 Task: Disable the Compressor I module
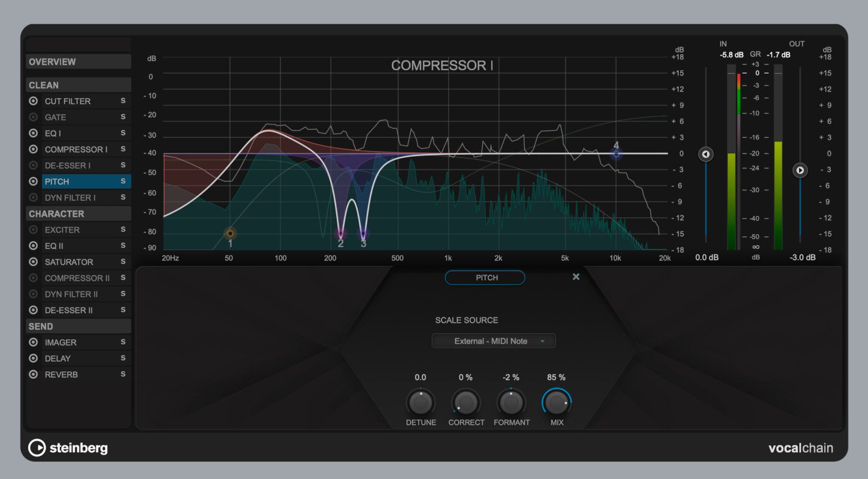click(x=33, y=149)
